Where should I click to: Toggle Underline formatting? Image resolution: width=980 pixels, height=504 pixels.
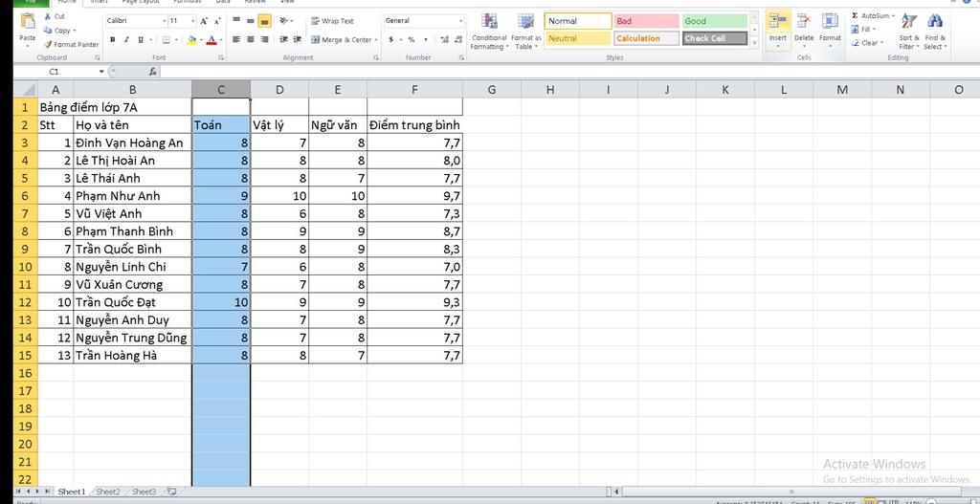(x=141, y=40)
